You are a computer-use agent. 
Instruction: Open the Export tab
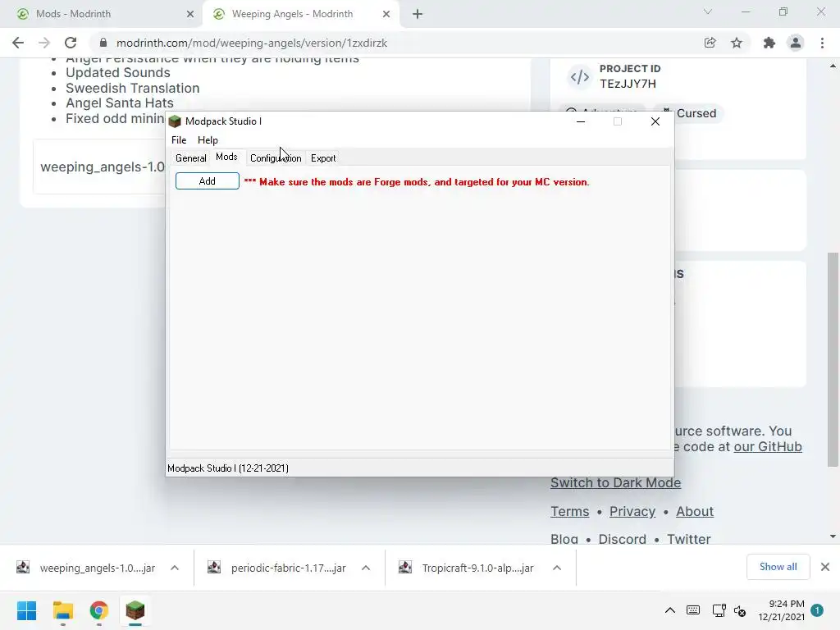click(x=323, y=158)
